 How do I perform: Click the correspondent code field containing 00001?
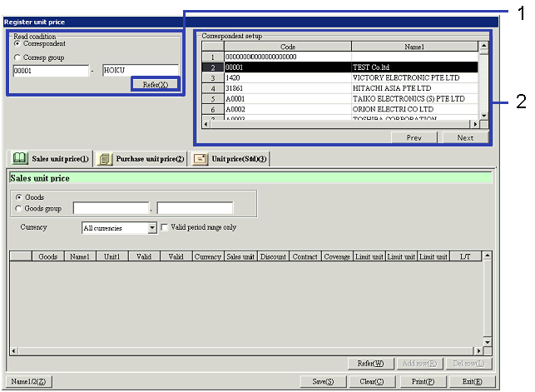50,71
